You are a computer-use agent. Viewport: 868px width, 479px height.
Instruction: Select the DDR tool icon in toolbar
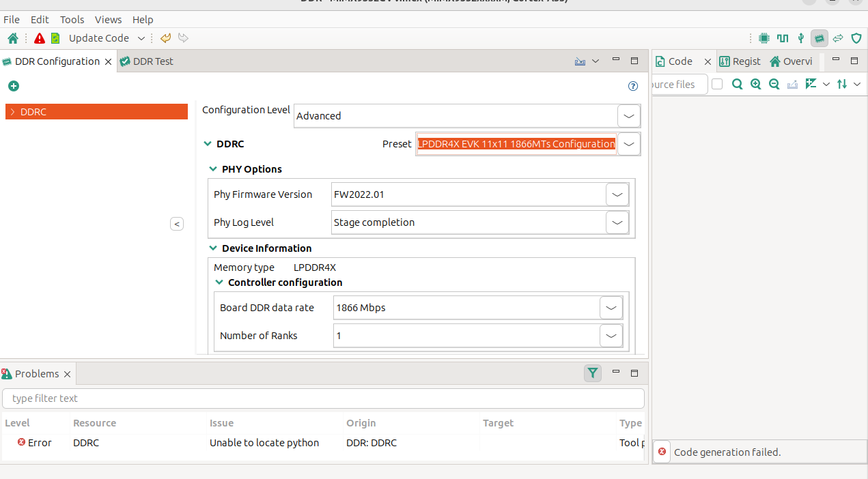pyautogui.click(x=820, y=38)
